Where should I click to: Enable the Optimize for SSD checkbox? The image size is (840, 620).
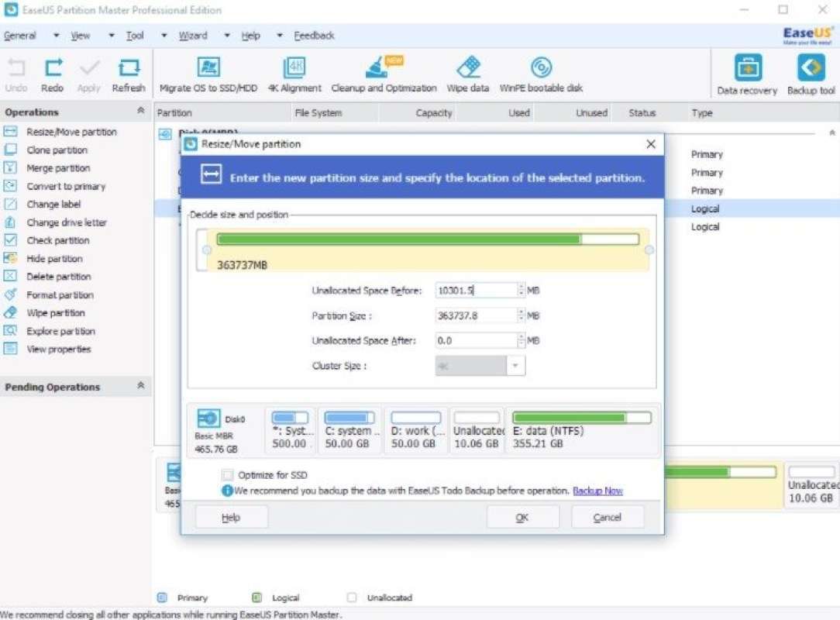(x=228, y=474)
